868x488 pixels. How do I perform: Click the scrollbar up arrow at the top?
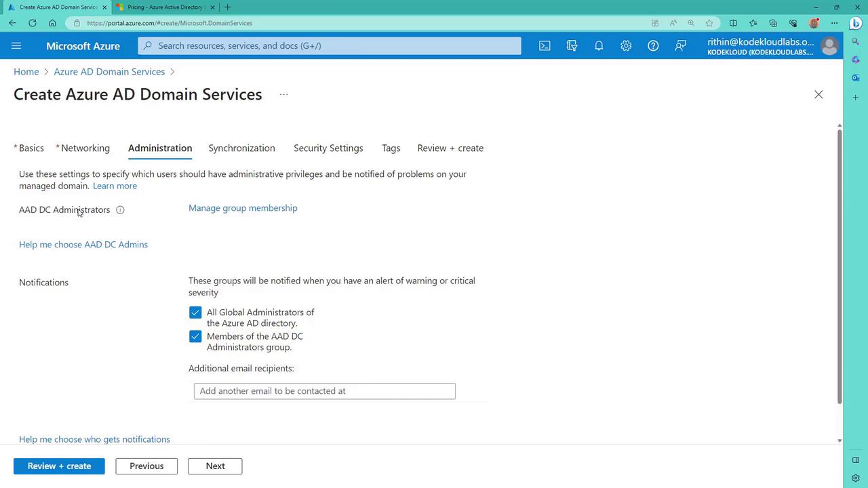click(x=840, y=126)
